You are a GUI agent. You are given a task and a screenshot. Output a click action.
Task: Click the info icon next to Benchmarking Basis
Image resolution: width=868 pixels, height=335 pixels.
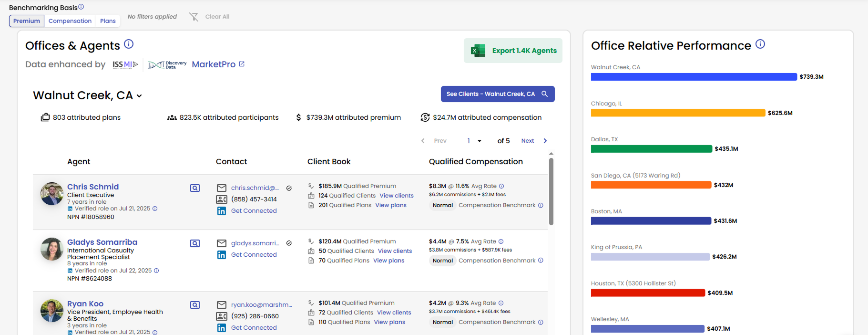tap(81, 7)
